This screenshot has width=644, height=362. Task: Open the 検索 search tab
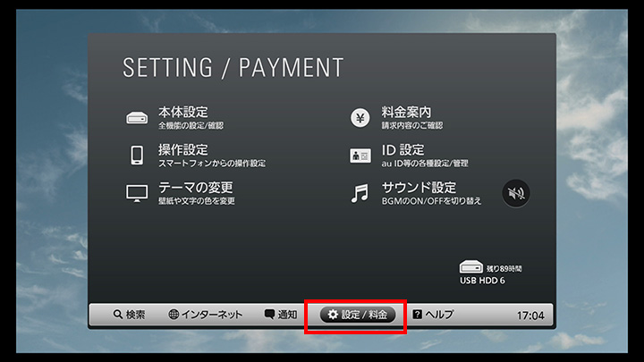pos(129,315)
